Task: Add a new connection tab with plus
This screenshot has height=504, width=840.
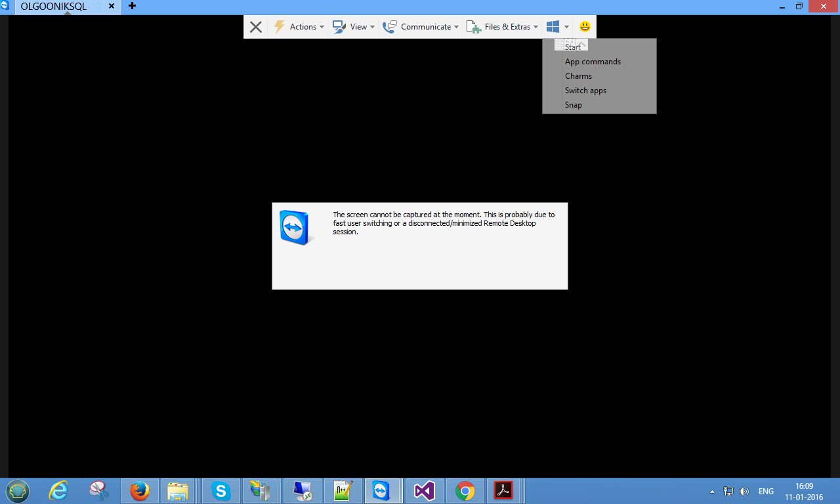Action: click(132, 6)
